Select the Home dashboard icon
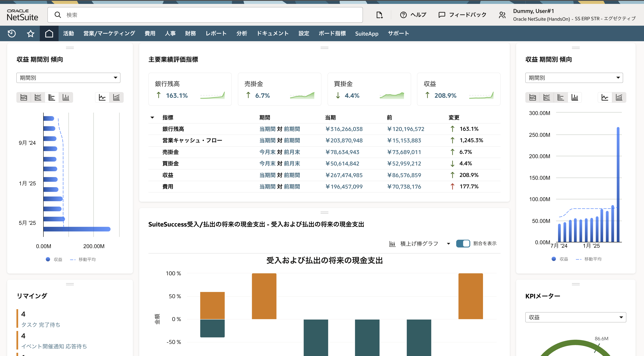 [x=49, y=33]
